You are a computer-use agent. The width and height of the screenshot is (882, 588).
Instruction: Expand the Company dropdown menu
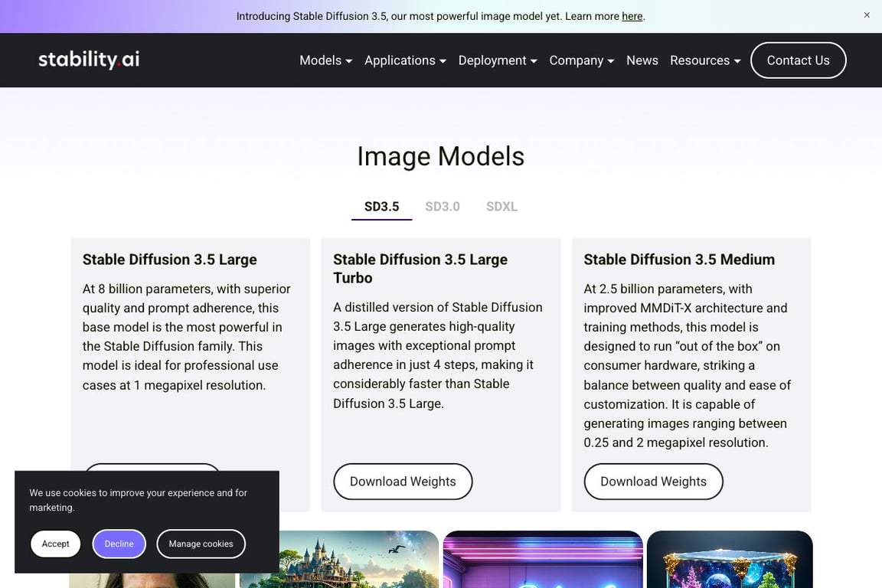pos(582,60)
